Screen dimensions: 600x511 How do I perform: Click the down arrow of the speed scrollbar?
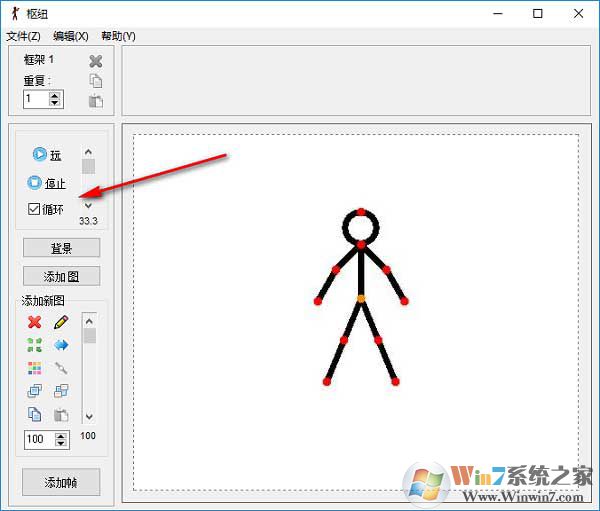pos(88,206)
